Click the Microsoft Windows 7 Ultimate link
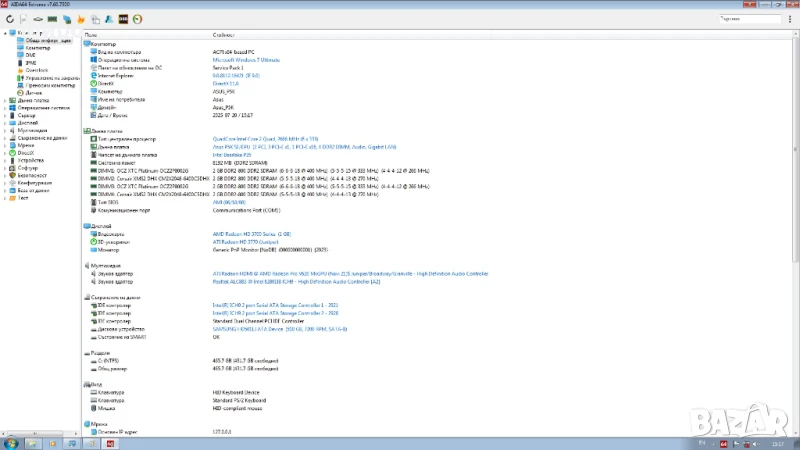 click(245, 59)
